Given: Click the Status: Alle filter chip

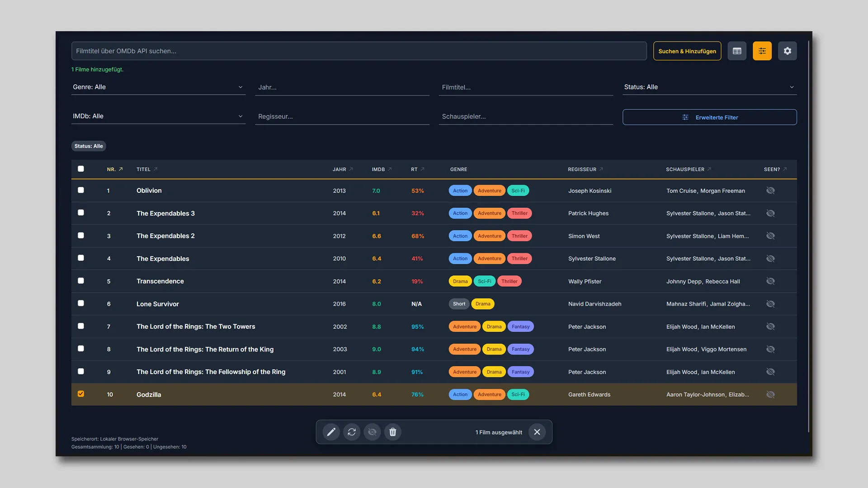Looking at the screenshot, I should (x=89, y=146).
